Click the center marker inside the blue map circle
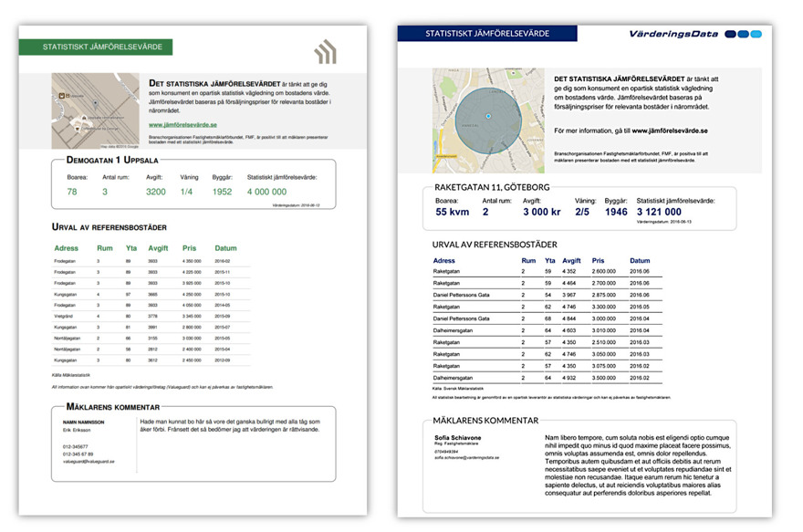This screenshot has height=532, width=803. (488, 116)
